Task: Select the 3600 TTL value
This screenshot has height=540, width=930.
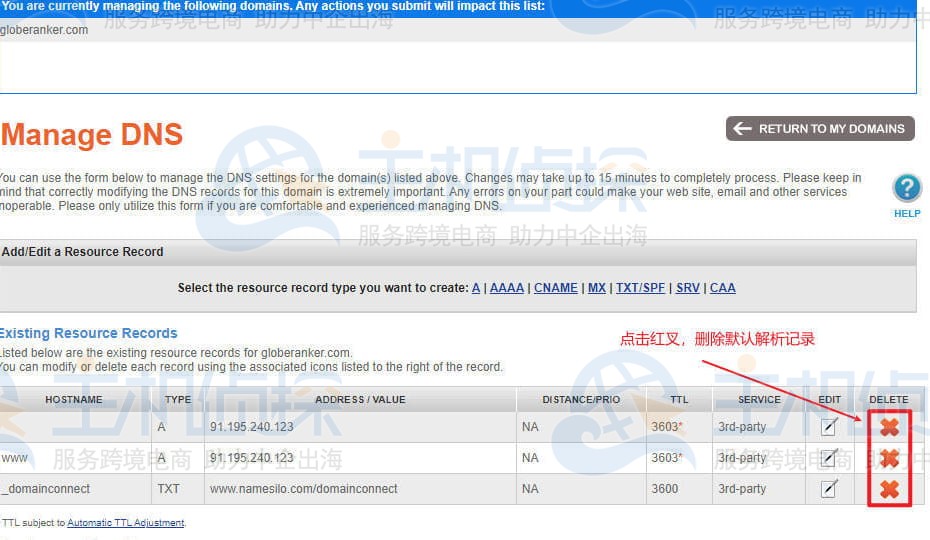Action: click(x=664, y=489)
